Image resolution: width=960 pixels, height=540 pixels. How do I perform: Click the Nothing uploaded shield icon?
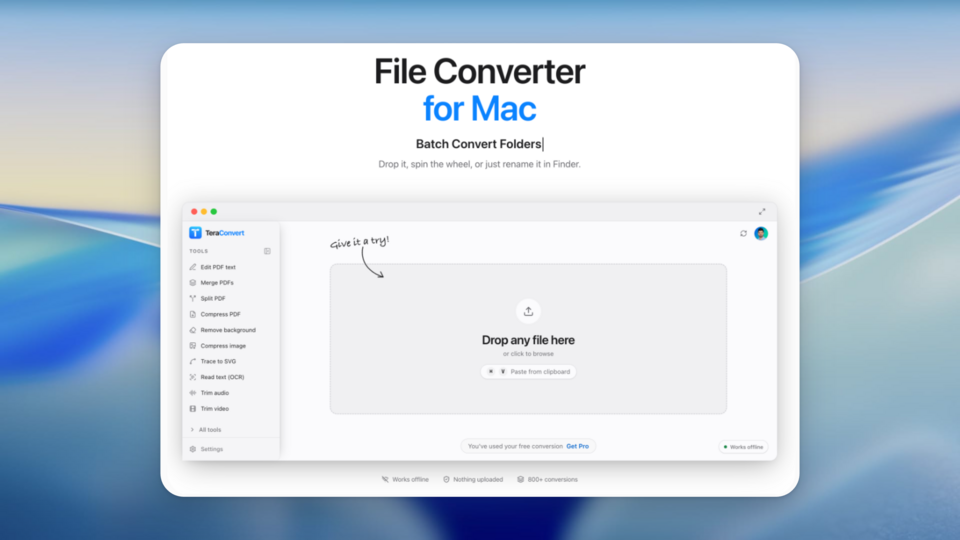tap(446, 479)
